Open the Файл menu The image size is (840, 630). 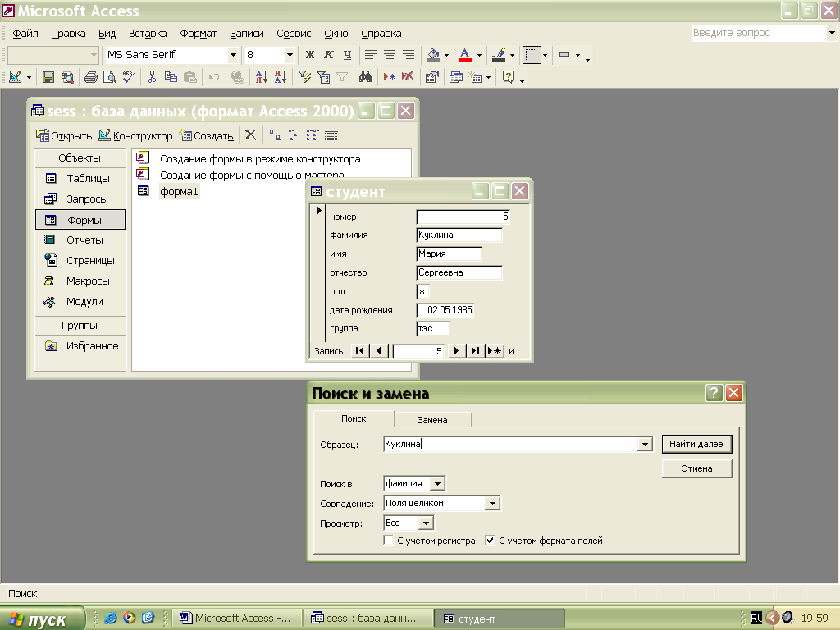(25, 33)
